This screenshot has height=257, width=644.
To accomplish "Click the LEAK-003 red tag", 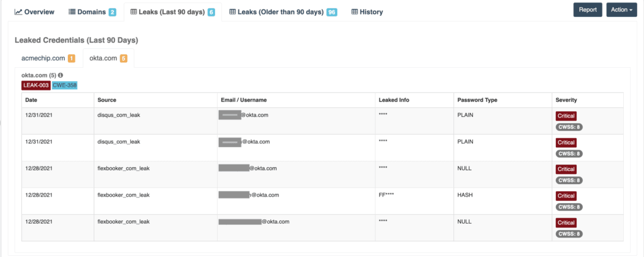I will 36,85.
